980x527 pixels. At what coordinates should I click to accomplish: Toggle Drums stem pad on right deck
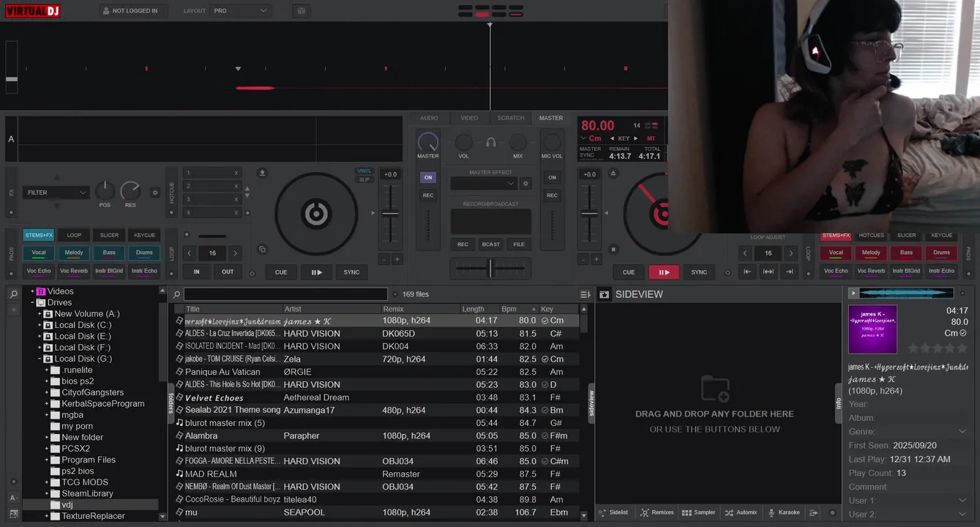point(941,253)
